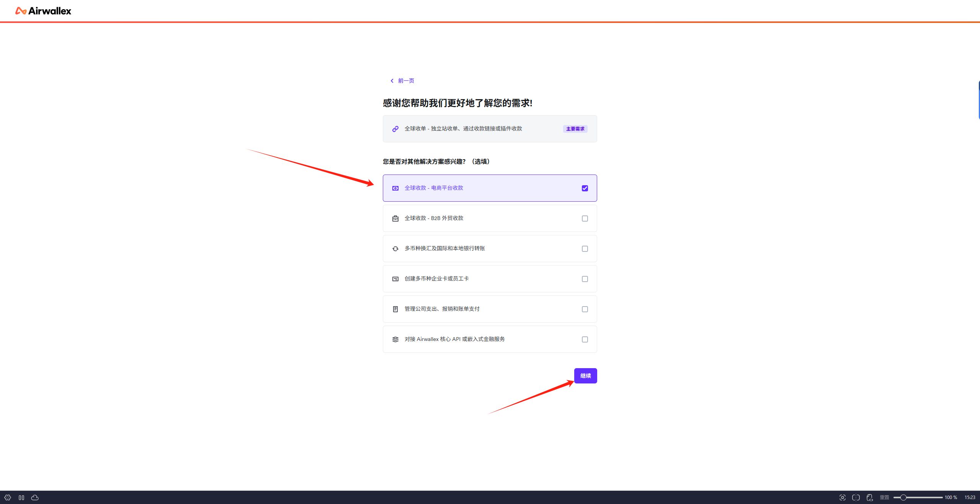Viewport: 980px width, 504px height.
Task: Open settings gear in bottom bar
Action: point(8,497)
